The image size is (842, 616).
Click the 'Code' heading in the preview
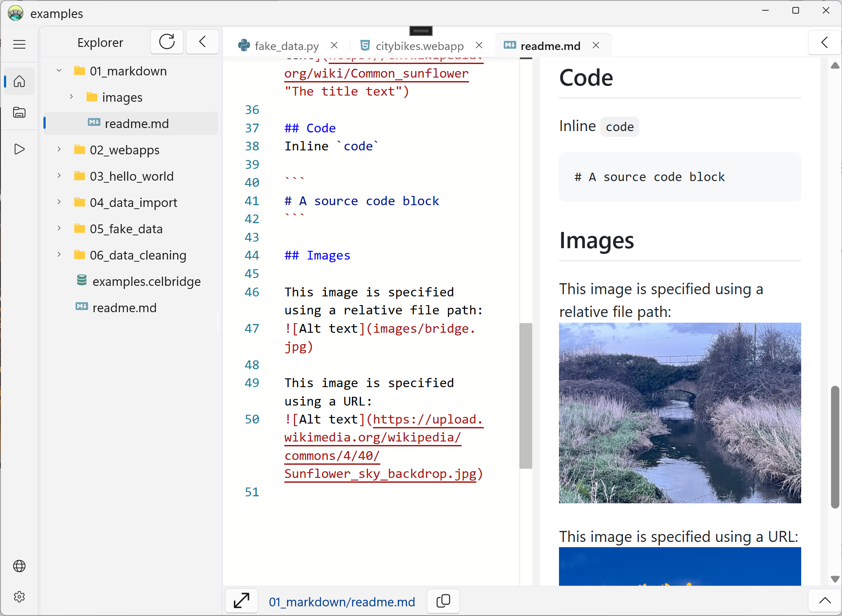tap(586, 78)
